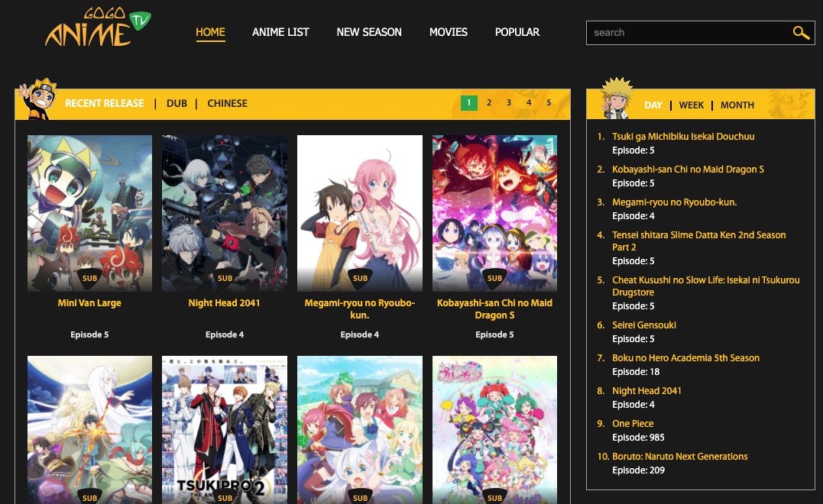
Task: Open the Kobayashi-san Chi no Maid Dragon S poster
Action: [494, 213]
